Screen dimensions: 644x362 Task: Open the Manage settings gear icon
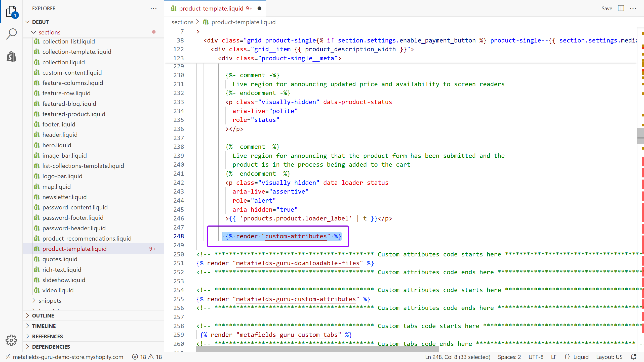pos(11,340)
